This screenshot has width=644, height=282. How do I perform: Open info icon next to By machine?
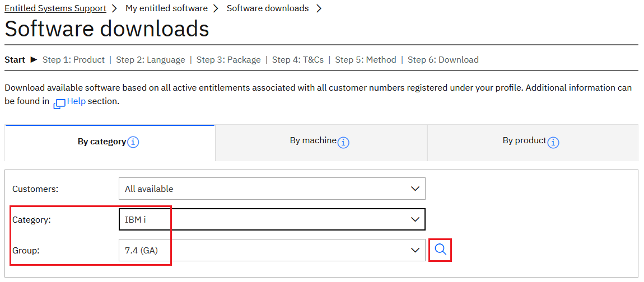(343, 142)
